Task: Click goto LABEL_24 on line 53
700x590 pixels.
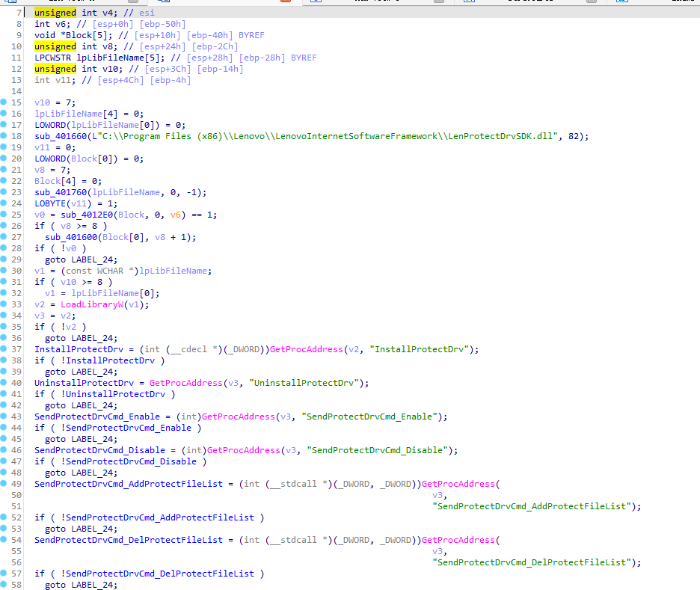Action: pyautogui.click(x=82, y=529)
